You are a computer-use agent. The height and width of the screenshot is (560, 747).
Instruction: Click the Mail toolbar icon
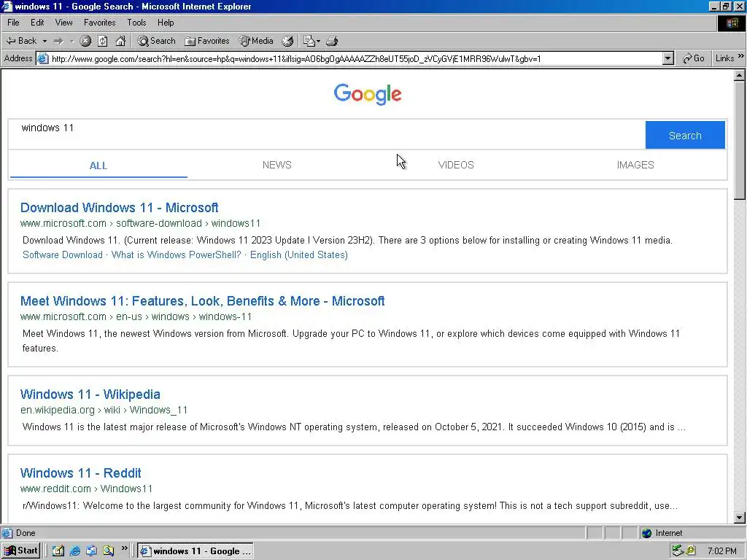click(x=309, y=42)
